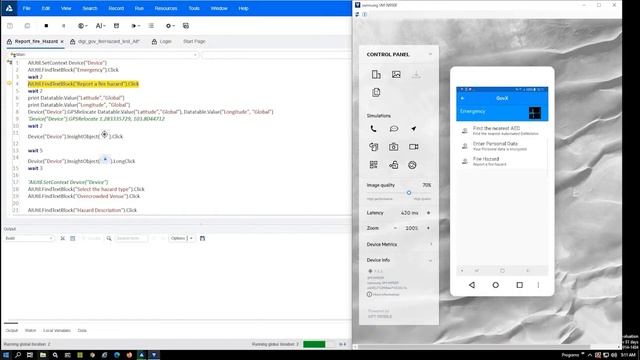Click the output list icon next to clear
640x360 pixels.
[73, 238]
